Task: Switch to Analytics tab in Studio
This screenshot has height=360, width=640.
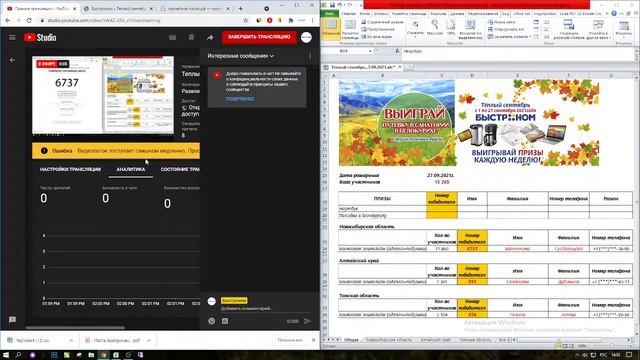Action: (x=131, y=169)
